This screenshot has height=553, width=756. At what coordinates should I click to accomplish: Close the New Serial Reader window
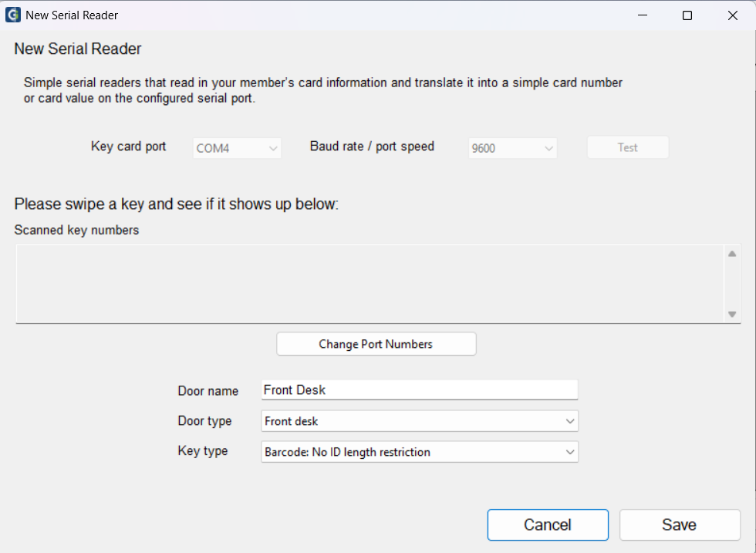[x=732, y=15]
